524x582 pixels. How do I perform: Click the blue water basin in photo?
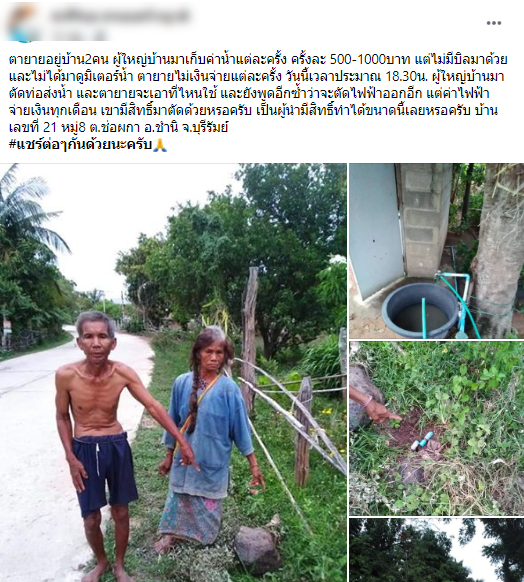pos(420,310)
